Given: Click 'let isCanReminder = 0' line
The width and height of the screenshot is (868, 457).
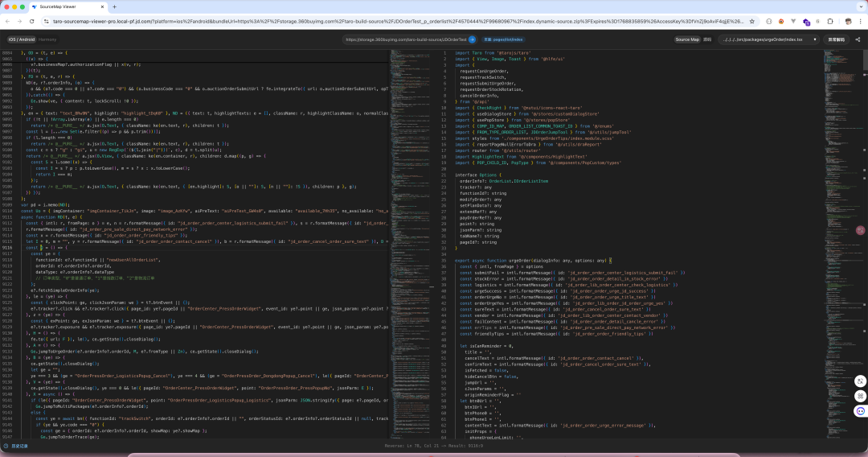Looking at the screenshot, I should point(486,346).
